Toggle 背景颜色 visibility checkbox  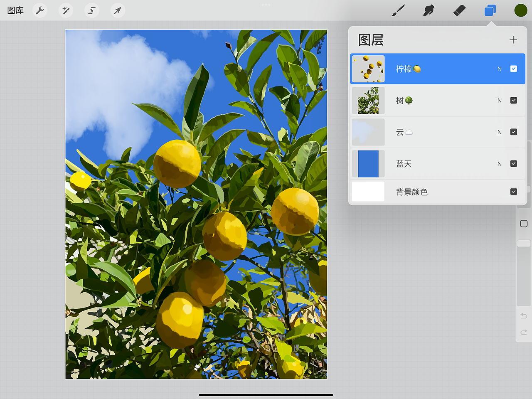pos(514,192)
